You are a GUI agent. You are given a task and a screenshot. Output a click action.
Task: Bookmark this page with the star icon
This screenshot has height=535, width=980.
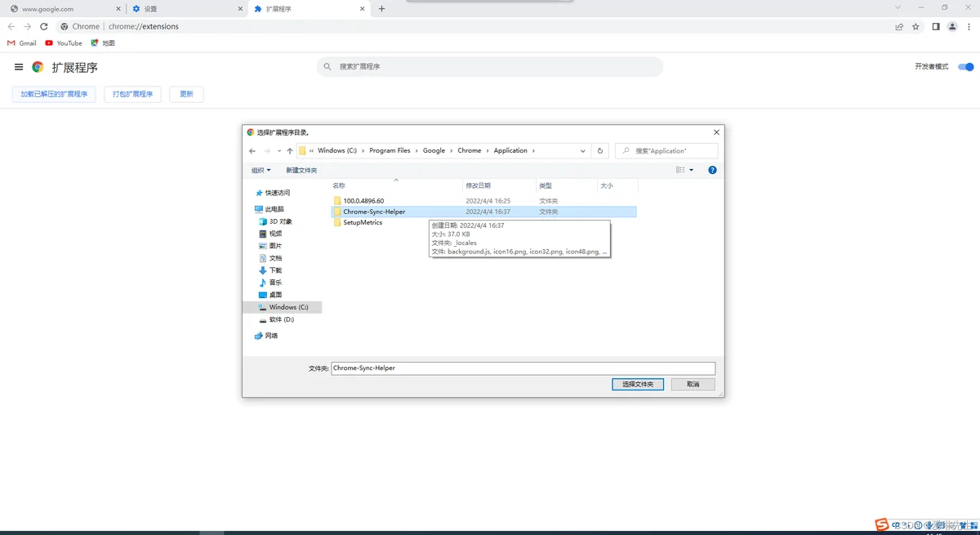point(915,26)
